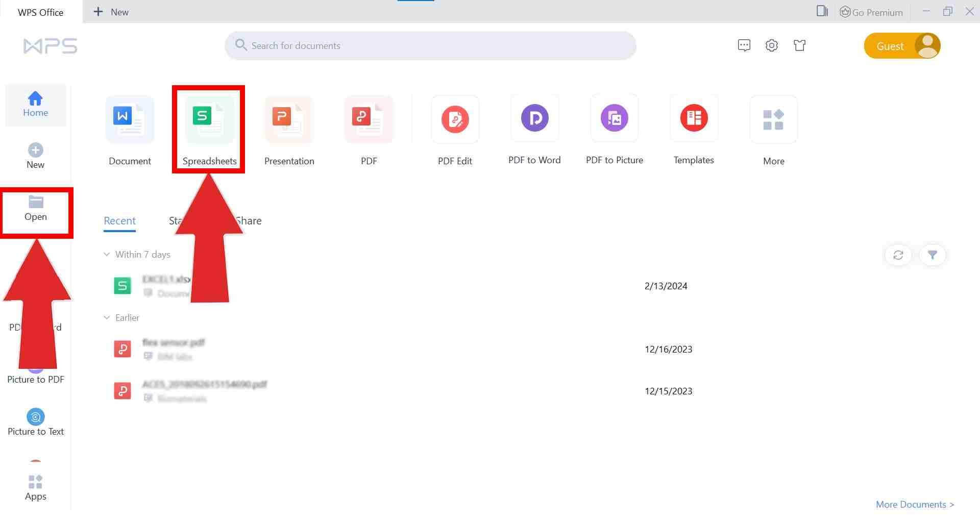The image size is (980, 527).
Task: Switch to the Share documents tab
Action: pos(249,220)
